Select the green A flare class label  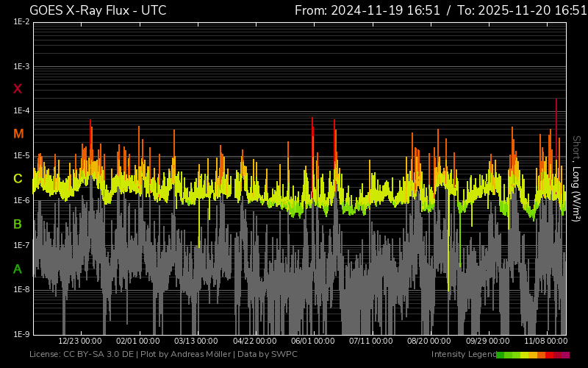click(x=18, y=269)
